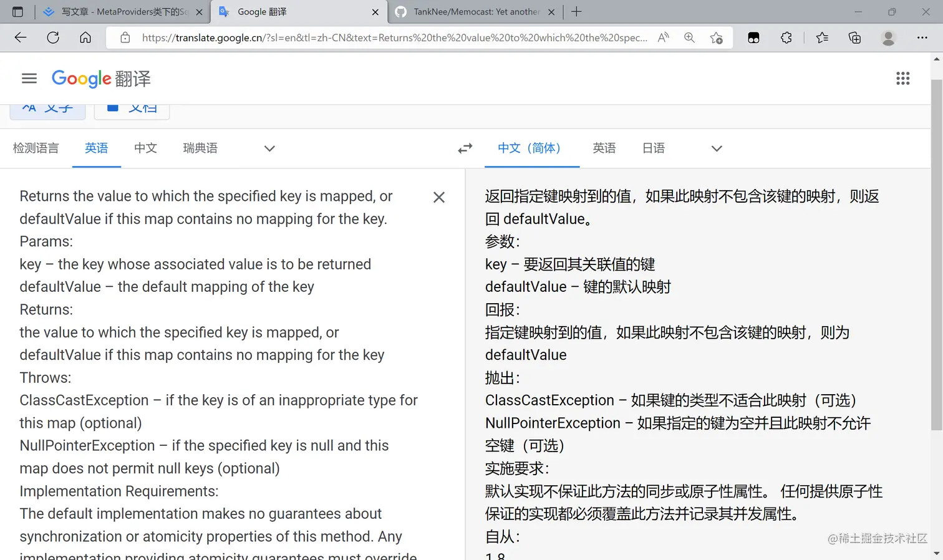Open browser settings and more menu

pyautogui.click(x=922, y=37)
